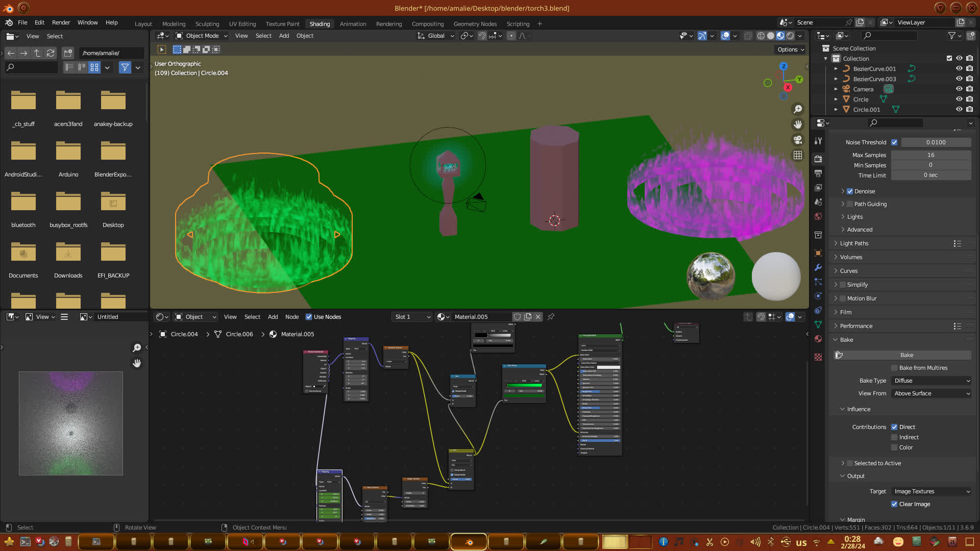This screenshot has width=980, height=551.
Task: Expand the Light Paths panel
Action: (x=854, y=243)
